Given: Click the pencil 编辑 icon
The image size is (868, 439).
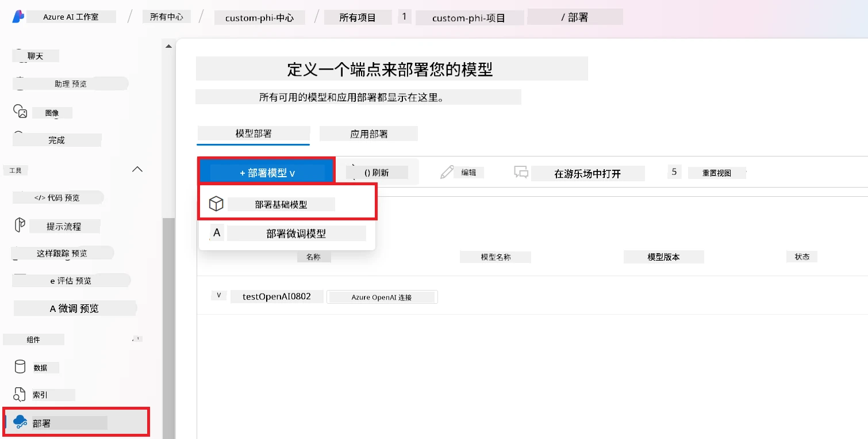Looking at the screenshot, I should [x=447, y=172].
